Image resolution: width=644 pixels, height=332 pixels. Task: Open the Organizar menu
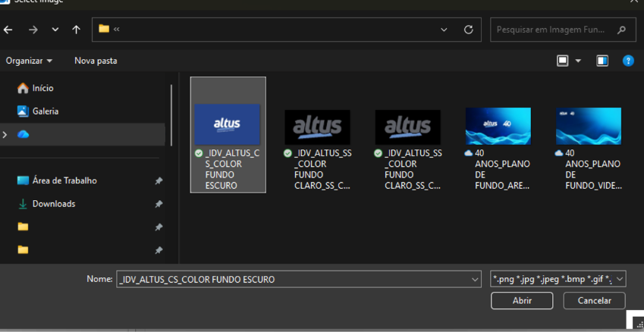pos(29,61)
